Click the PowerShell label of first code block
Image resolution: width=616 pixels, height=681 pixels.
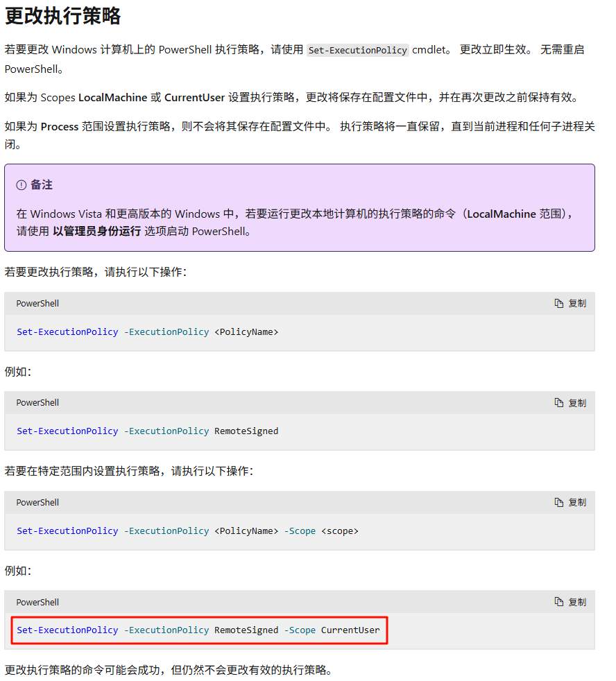(38, 303)
